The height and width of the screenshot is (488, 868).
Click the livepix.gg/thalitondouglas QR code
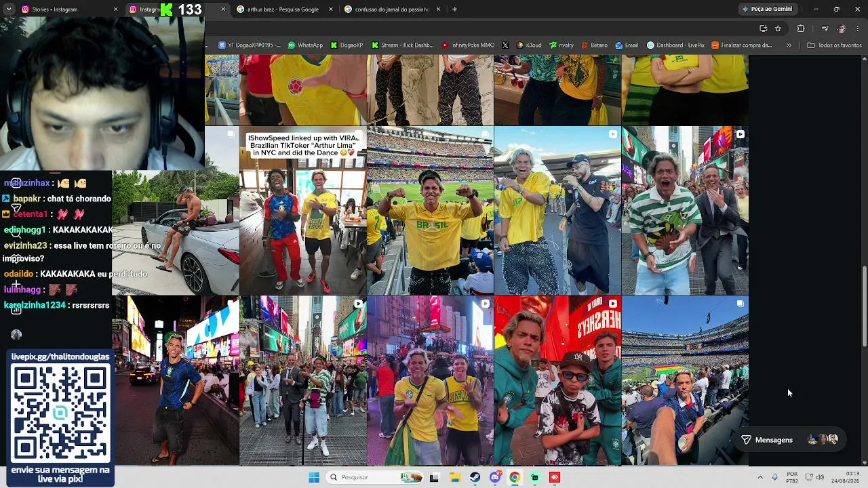[x=60, y=413]
